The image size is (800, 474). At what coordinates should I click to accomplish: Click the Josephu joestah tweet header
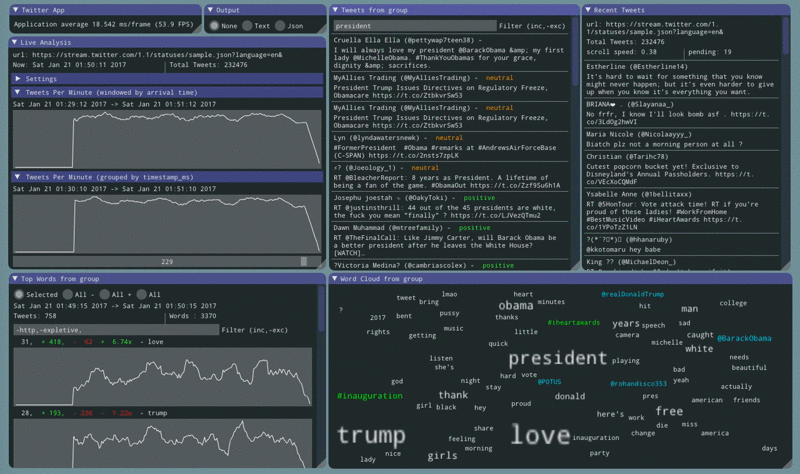pyautogui.click(x=414, y=197)
